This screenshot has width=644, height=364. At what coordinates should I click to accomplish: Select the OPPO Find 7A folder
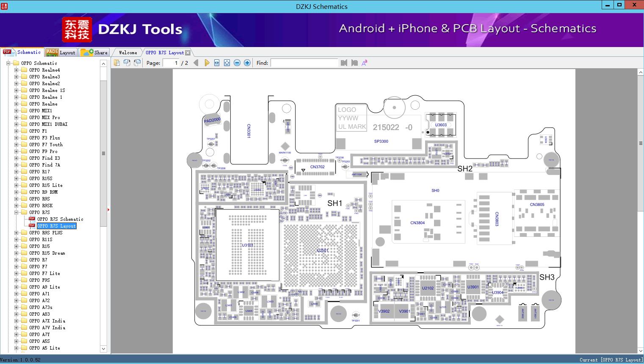[x=44, y=165]
